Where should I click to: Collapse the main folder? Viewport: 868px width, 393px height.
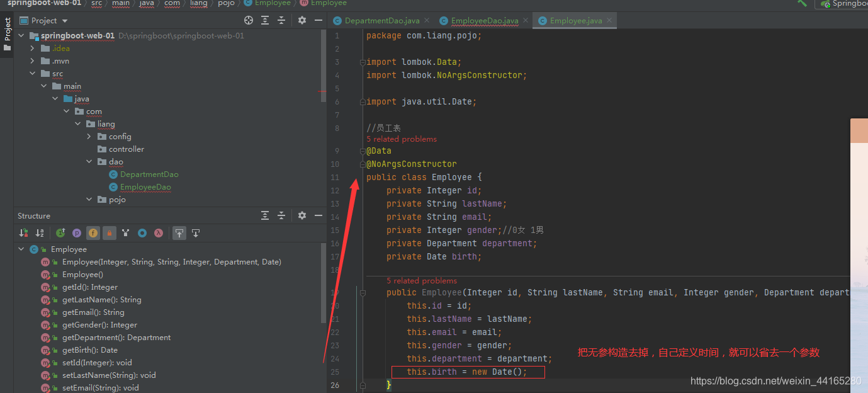43,86
